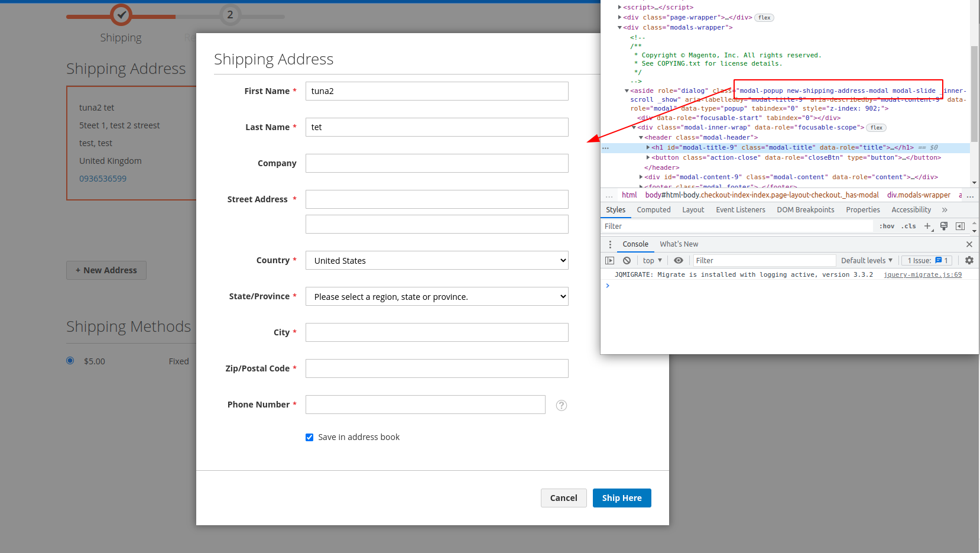The height and width of the screenshot is (553, 980).
Task: Click the computed styles sidebar icon
Action: (960, 226)
